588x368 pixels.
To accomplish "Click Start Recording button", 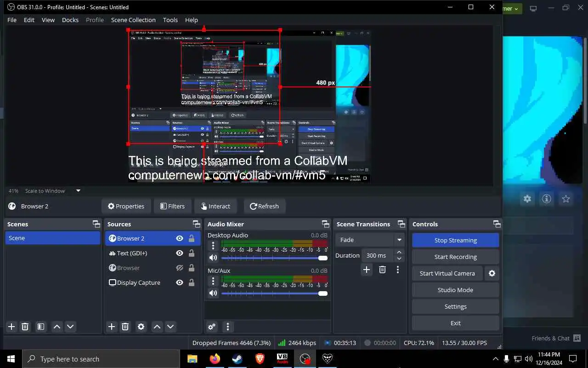I will pyautogui.click(x=455, y=257).
